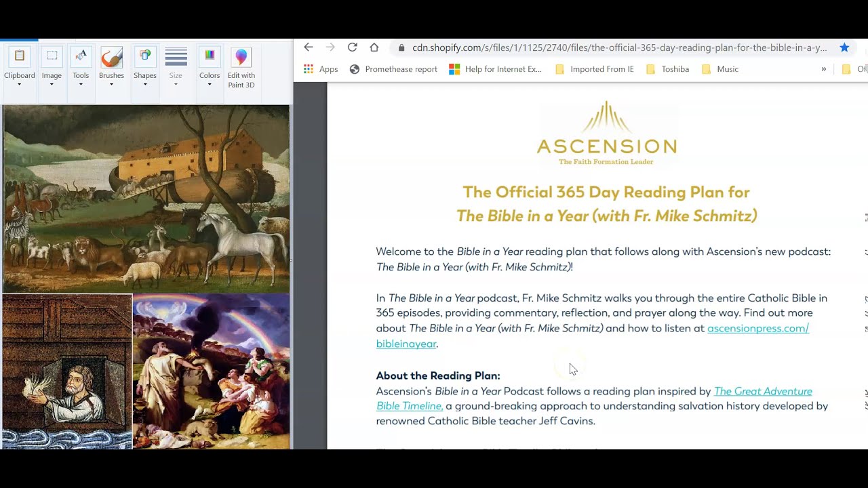Follow the ascensionpress.com/ bibleinayear link
The width and height of the screenshot is (868, 488).
pos(758,328)
